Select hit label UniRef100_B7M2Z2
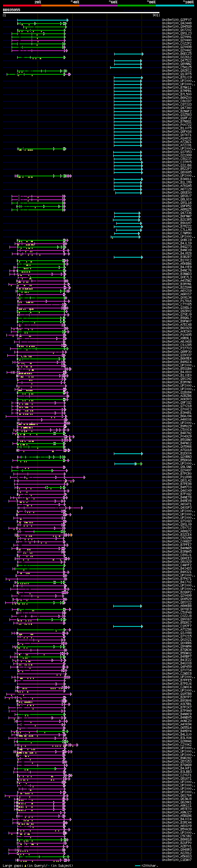Image resolution: width=197 pixels, height=868 pixels. click(x=177, y=226)
